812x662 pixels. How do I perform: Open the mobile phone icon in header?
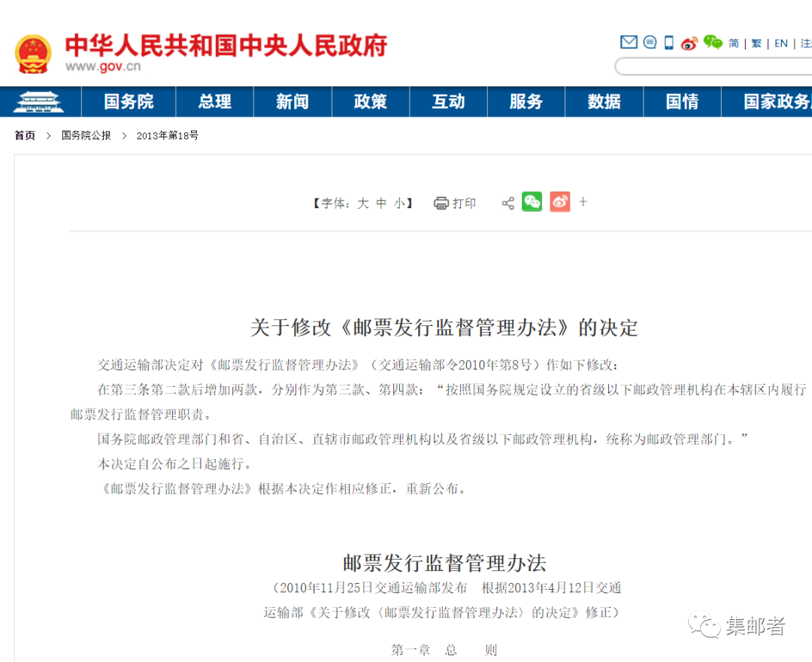[668, 42]
